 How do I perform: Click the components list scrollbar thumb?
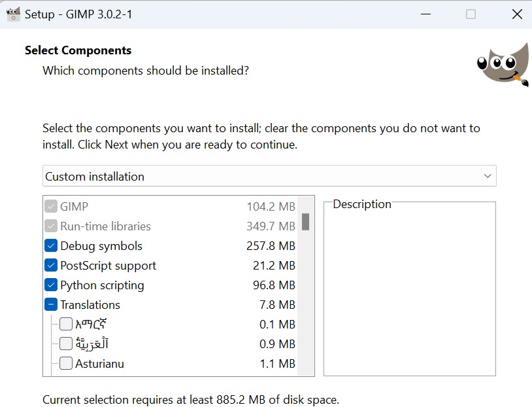pos(305,222)
